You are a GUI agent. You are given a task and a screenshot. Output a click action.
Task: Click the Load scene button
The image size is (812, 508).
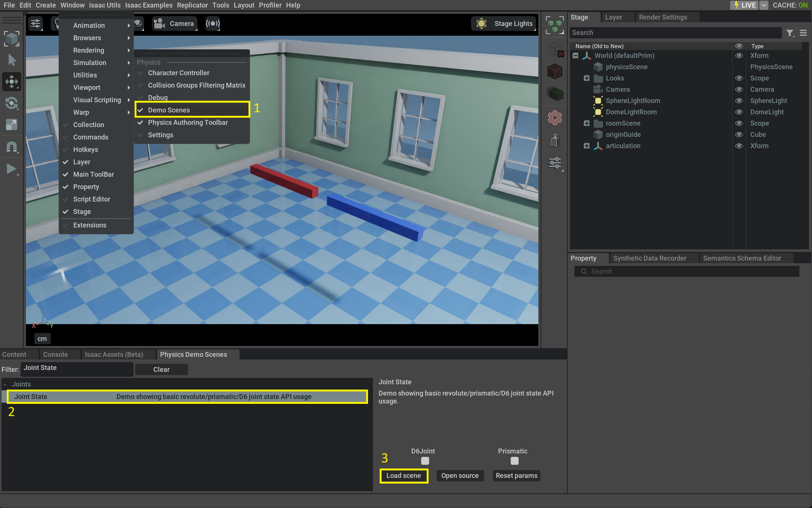(x=403, y=476)
